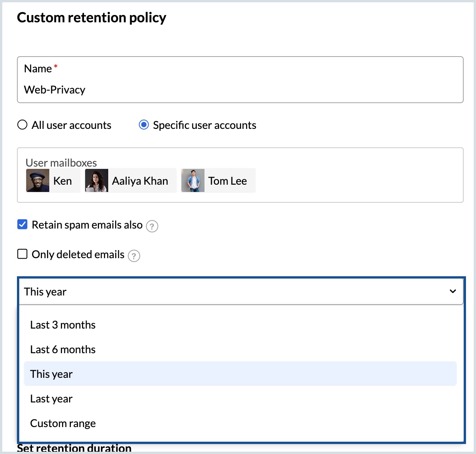Choose Custom range in the dropdown

tap(63, 423)
